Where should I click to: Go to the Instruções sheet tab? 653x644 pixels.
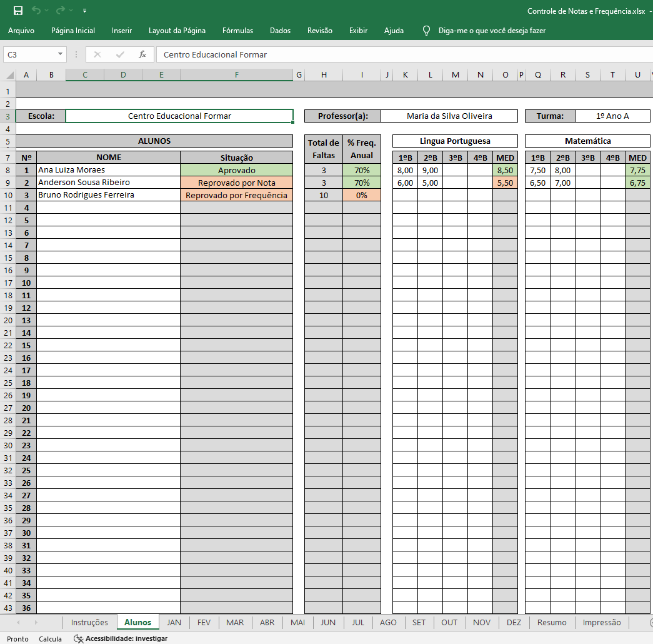point(89,622)
